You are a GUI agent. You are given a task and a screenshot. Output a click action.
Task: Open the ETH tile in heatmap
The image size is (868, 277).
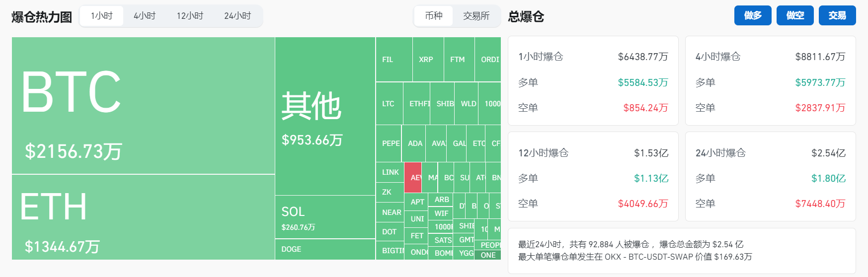(x=143, y=217)
